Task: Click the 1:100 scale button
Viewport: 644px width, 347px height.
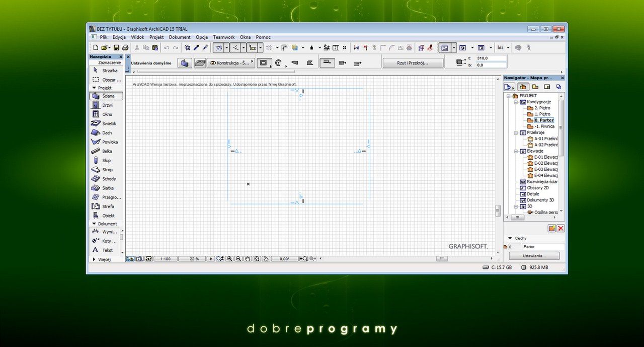Action: pyautogui.click(x=165, y=259)
